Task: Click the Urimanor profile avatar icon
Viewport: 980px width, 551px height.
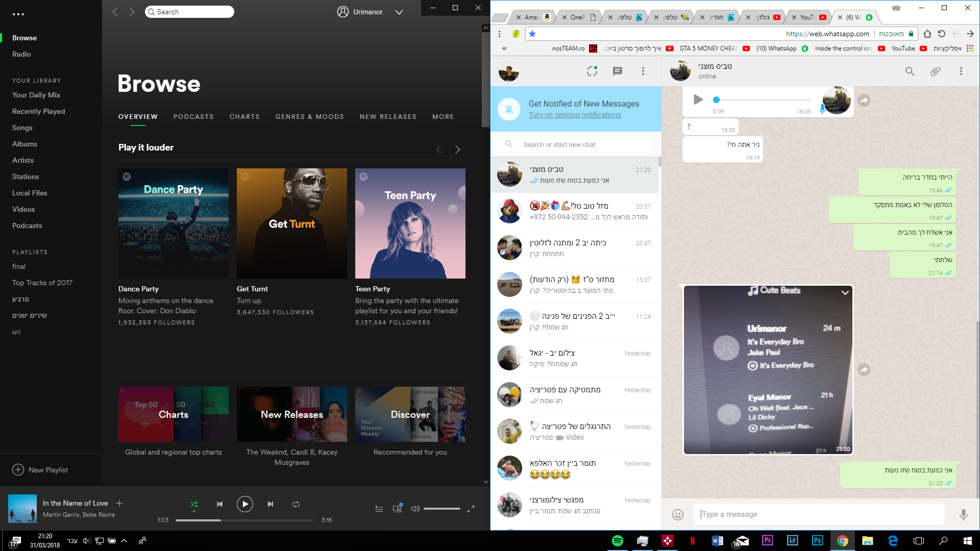Action: point(343,12)
